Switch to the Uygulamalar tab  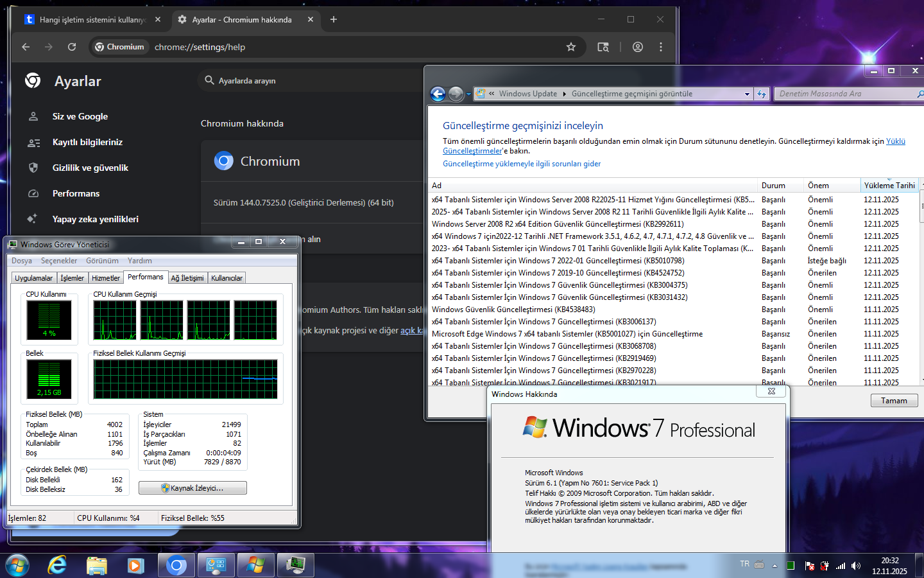point(34,278)
